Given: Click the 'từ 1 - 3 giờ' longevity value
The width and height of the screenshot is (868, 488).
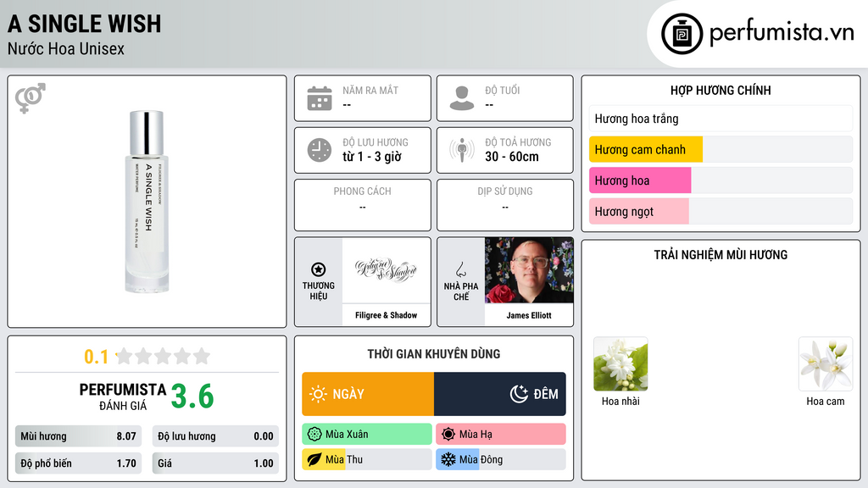Looking at the screenshot, I should [x=372, y=157].
